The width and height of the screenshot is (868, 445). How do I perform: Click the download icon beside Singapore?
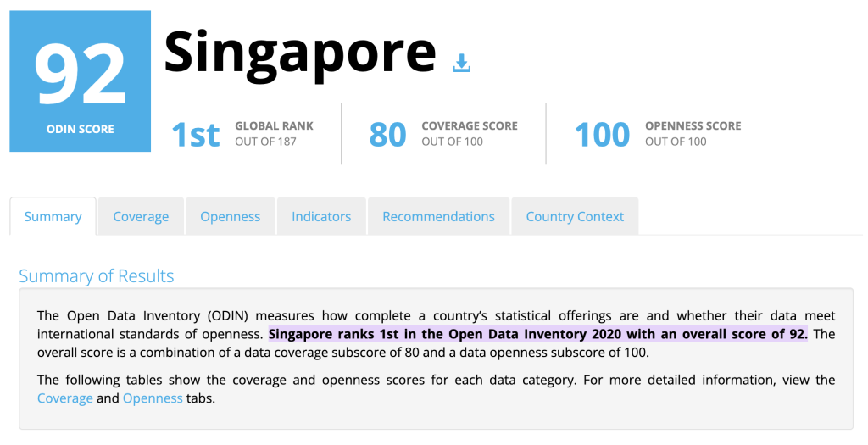coord(461,63)
